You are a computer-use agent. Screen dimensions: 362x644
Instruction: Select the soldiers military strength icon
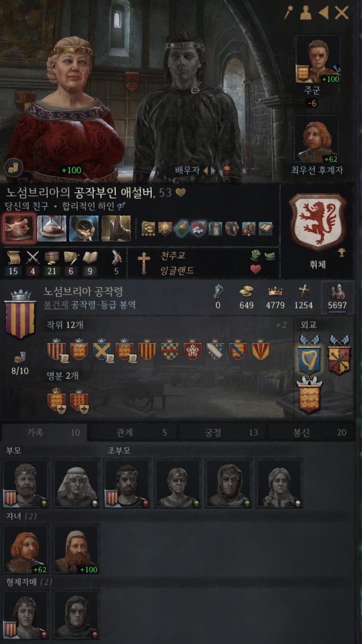[x=338, y=292]
